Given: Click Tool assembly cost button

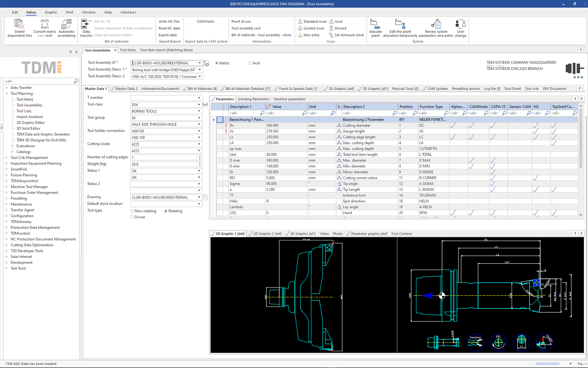Looking at the screenshot, I should pyautogui.click(x=246, y=28).
